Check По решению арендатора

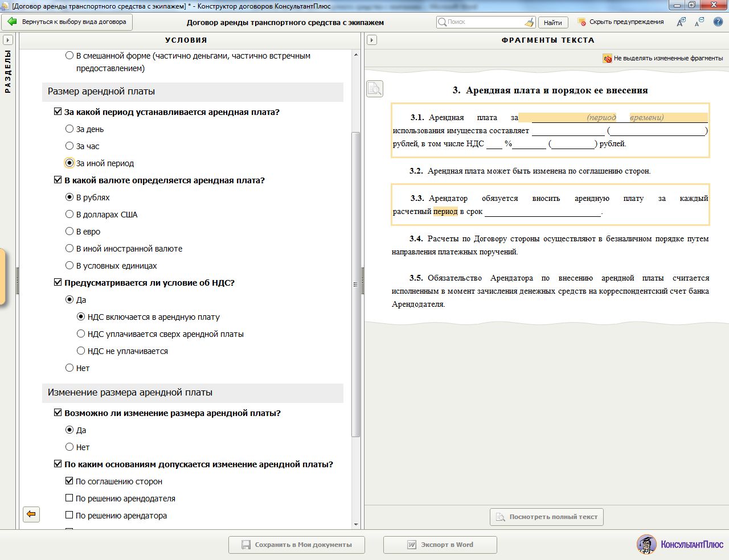tap(69, 515)
